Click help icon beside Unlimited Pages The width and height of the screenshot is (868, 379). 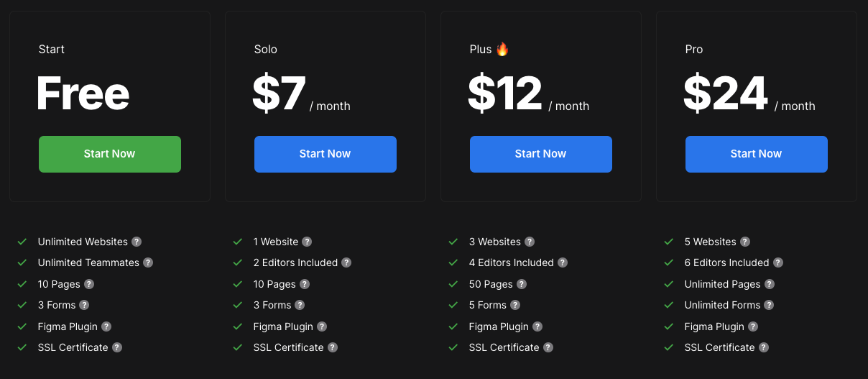[770, 284]
